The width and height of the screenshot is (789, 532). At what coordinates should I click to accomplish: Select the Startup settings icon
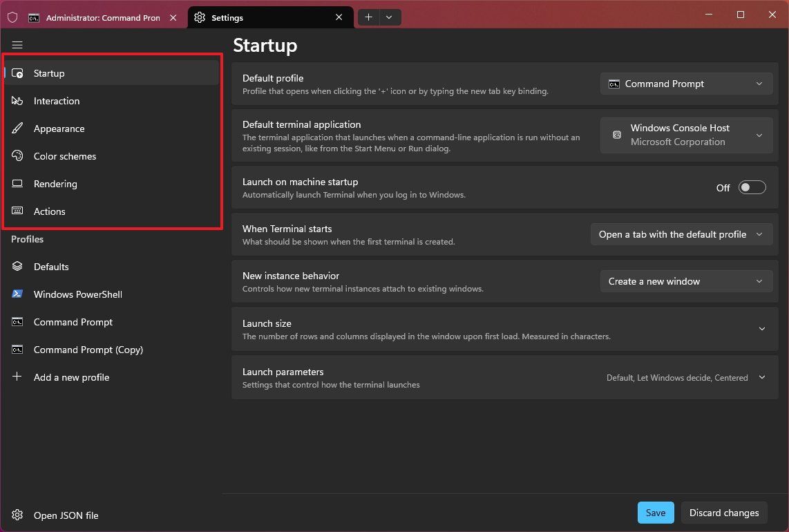(18, 73)
